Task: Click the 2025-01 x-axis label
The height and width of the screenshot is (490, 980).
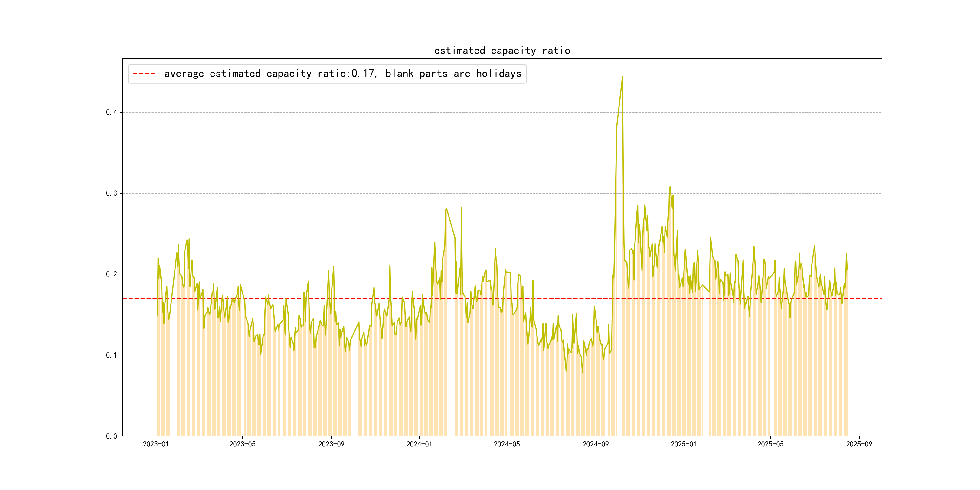Action: coord(683,444)
